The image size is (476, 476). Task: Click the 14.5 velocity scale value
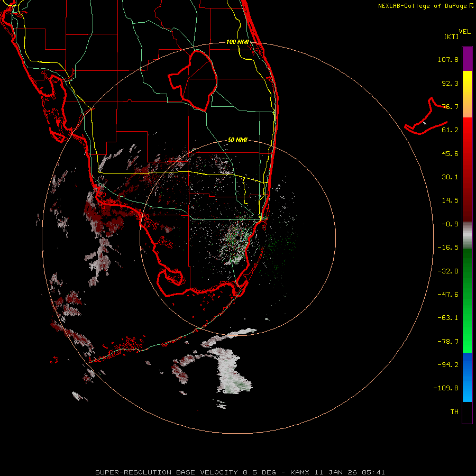pos(450,200)
